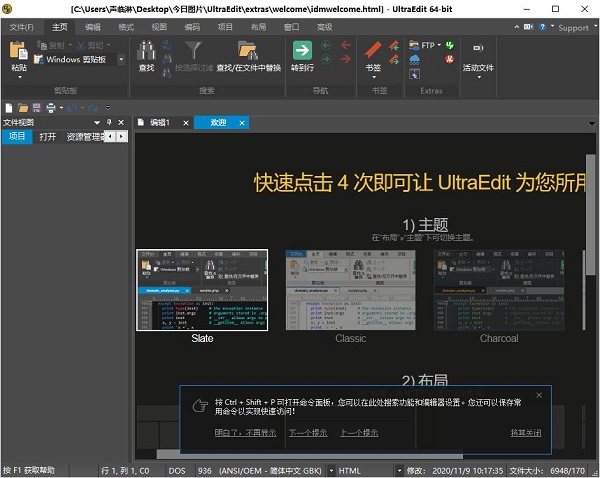600x478 pixels.
Task: Click the cloud services icon under FTP
Action: point(414,59)
